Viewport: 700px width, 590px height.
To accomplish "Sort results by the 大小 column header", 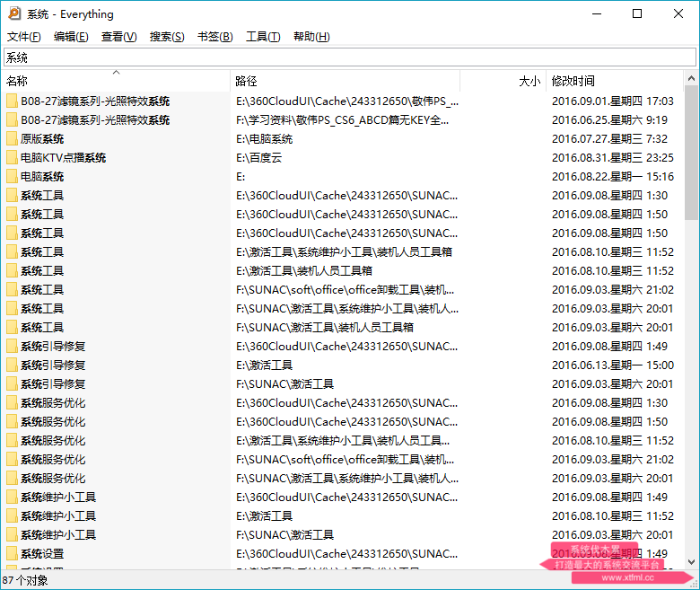I will point(503,81).
